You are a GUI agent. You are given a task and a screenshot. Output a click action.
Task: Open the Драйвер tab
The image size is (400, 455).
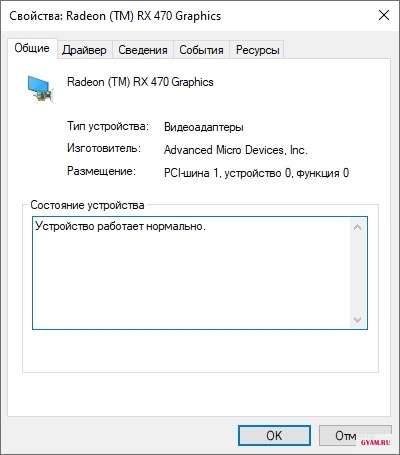[x=84, y=50]
